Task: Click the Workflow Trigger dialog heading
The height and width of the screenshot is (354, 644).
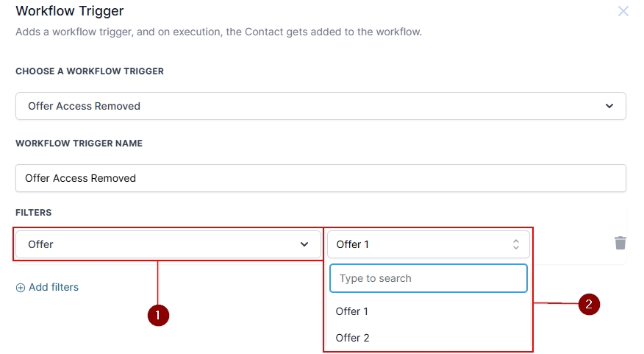Action: point(70,11)
